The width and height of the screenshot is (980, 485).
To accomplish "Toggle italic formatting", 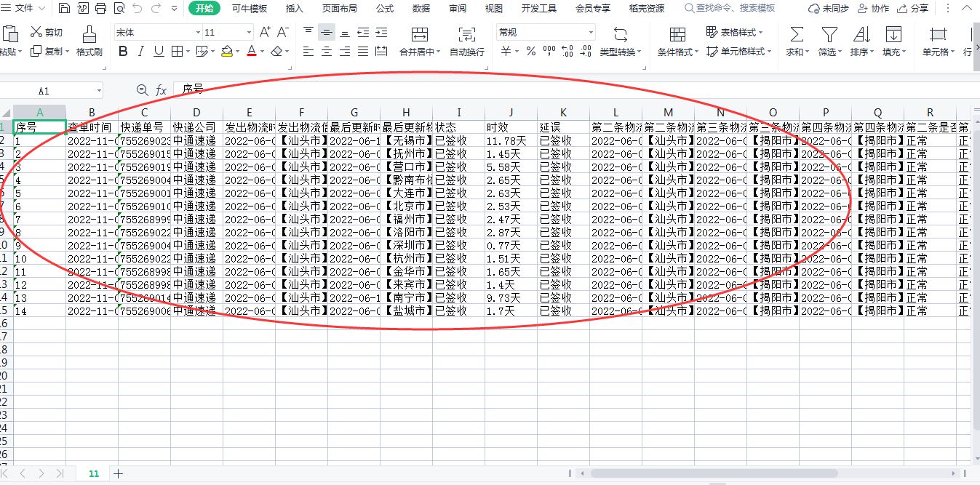I will [140, 52].
